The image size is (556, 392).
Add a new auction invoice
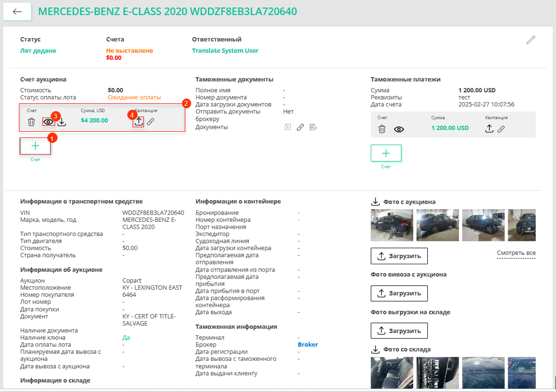pyautogui.click(x=35, y=146)
